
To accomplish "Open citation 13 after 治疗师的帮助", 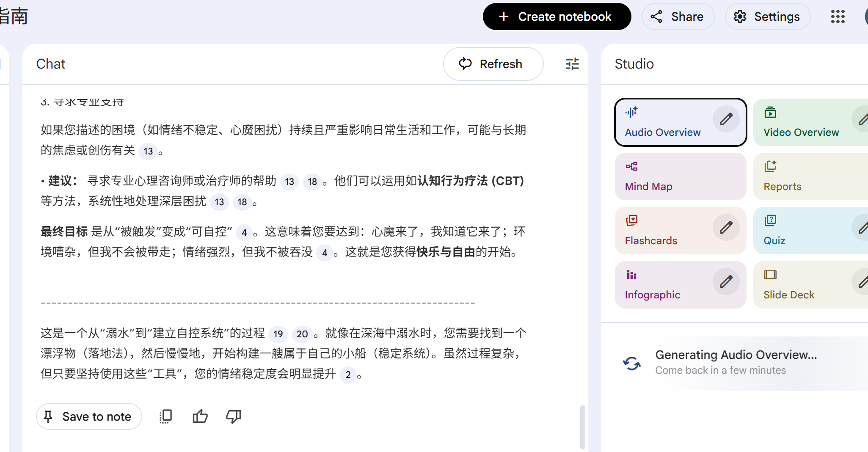I will pyautogui.click(x=289, y=182).
